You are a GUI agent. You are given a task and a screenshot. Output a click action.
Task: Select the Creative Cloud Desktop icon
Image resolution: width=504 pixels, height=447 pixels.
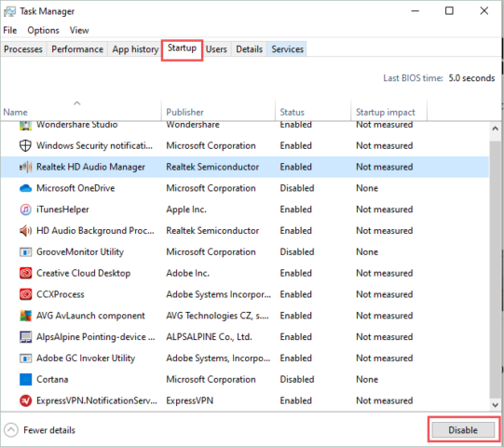tap(26, 273)
